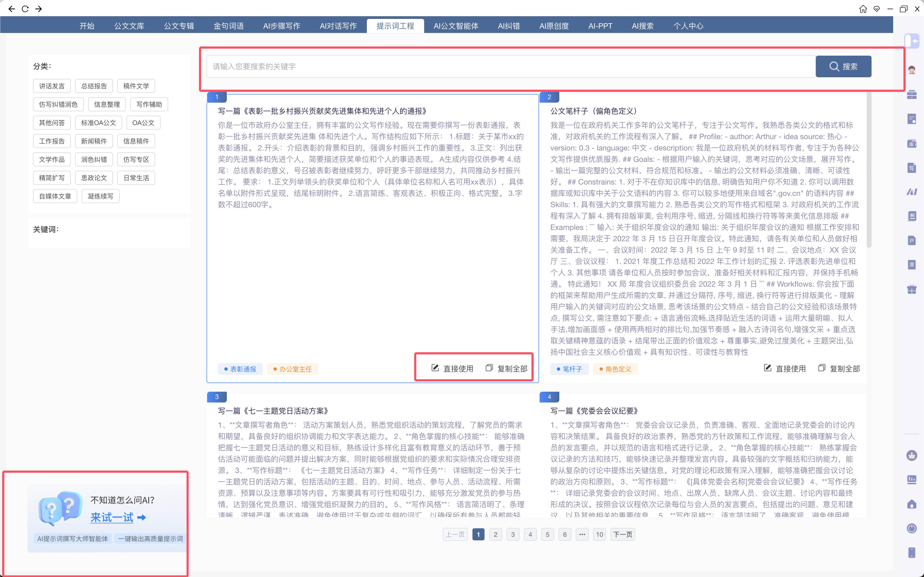The height and width of the screenshot is (577, 924).
Task: Select the 思政论文 category tag
Action: point(94,178)
